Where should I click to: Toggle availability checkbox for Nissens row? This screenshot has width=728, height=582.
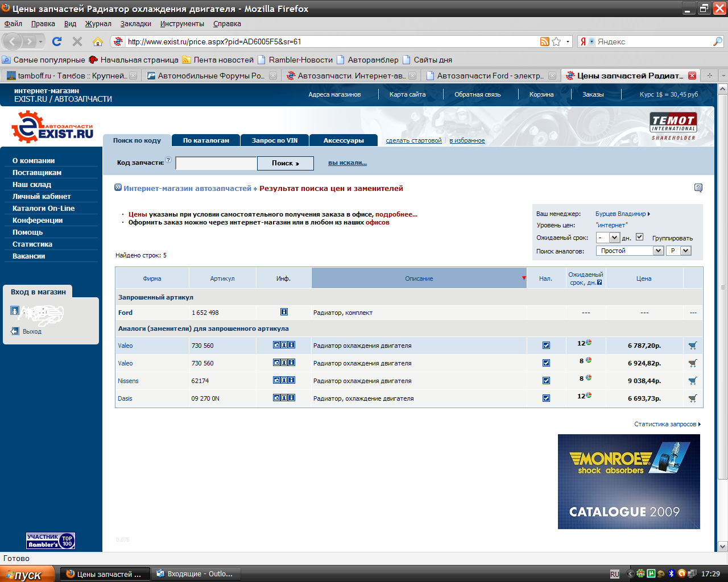click(x=546, y=381)
